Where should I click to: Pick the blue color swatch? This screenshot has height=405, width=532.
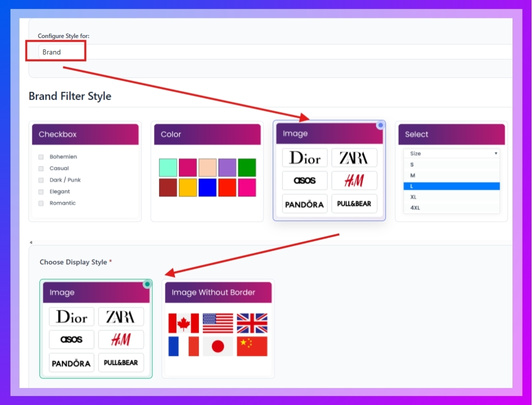pos(207,188)
